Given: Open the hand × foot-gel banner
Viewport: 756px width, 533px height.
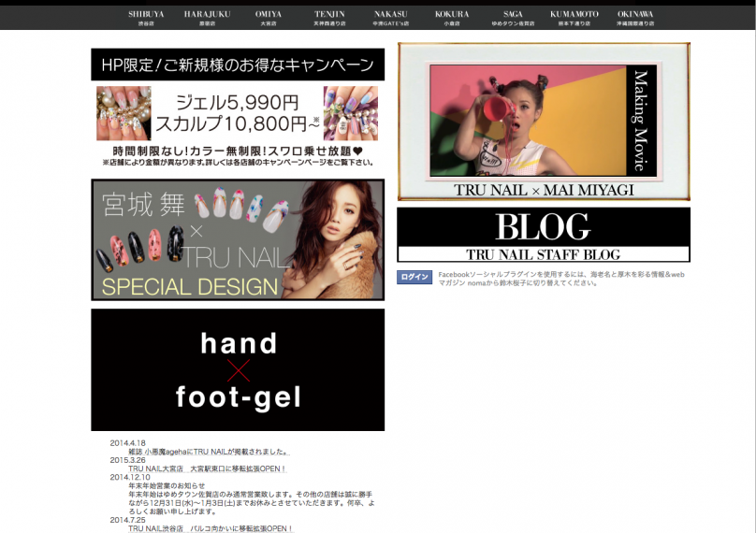Looking at the screenshot, I should (238, 370).
